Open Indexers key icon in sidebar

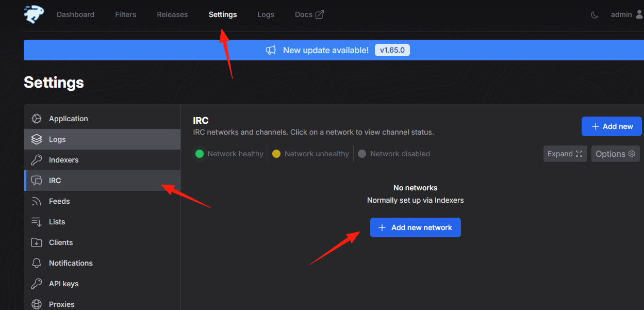pos(37,160)
